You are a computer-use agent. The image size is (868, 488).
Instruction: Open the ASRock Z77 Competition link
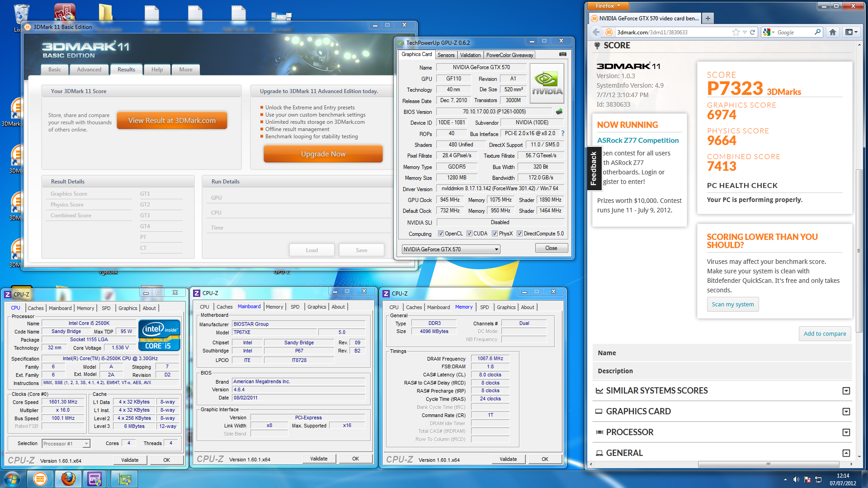click(638, 141)
